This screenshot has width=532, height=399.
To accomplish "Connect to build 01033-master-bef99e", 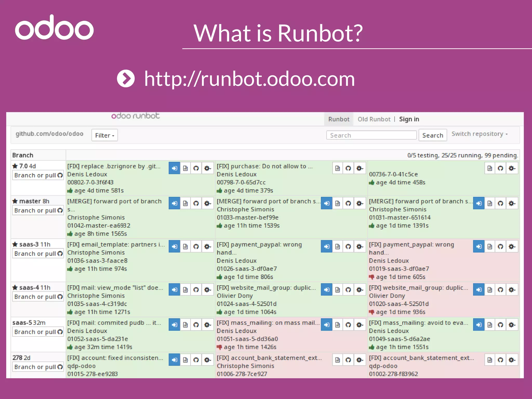I will (x=327, y=203).
